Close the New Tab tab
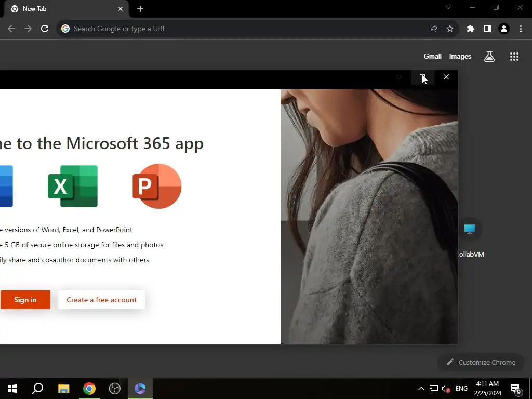Image resolution: width=532 pixels, height=399 pixels. 121,9
